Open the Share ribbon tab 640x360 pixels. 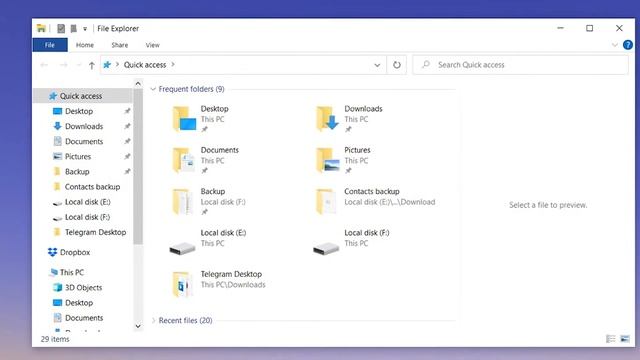tap(120, 45)
